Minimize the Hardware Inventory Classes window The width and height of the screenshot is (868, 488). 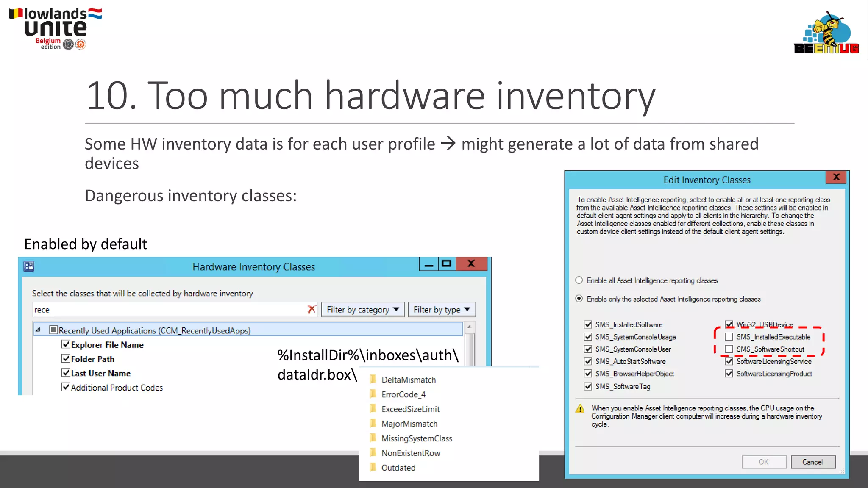pos(429,264)
